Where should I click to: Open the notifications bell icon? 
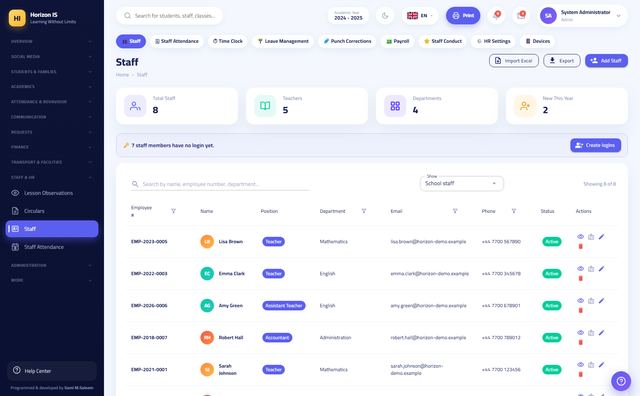tap(496, 16)
